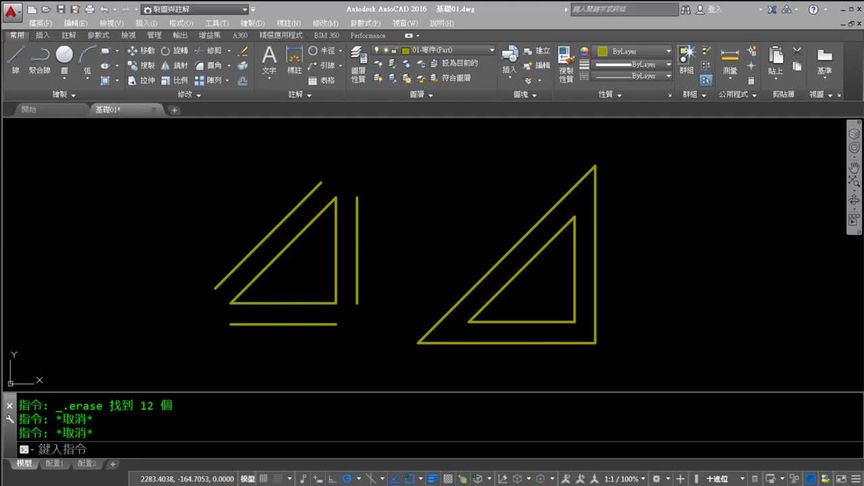Click the Plot/Print icon in quick access toolbar

[x=89, y=9]
